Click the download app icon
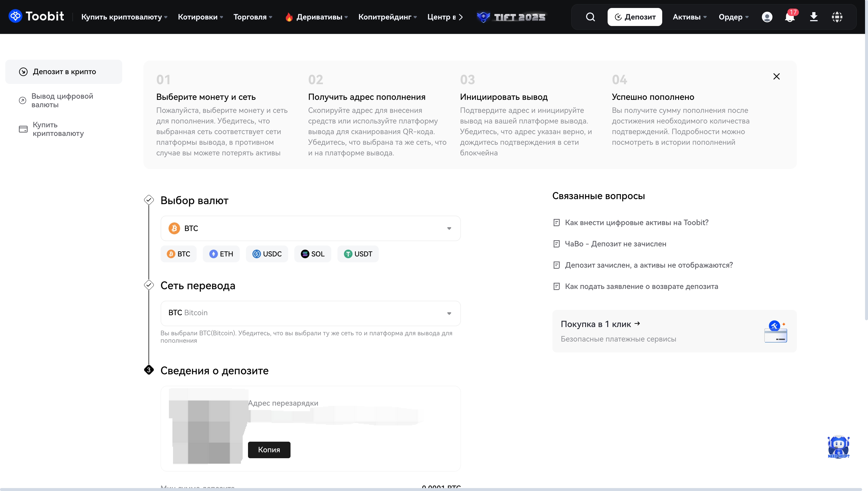Image resolution: width=868 pixels, height=491 pixels. pyautogui.click(x=813, y=17)
